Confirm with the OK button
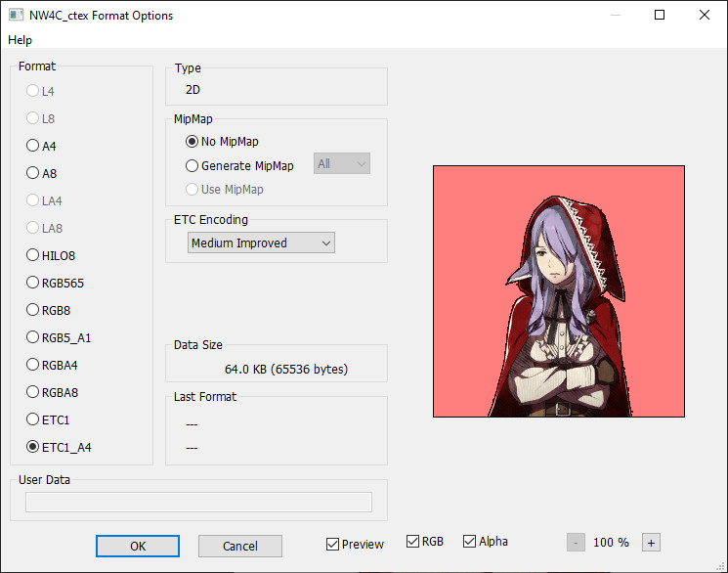This screenshot has height=573, width=728. coord(138,546)
